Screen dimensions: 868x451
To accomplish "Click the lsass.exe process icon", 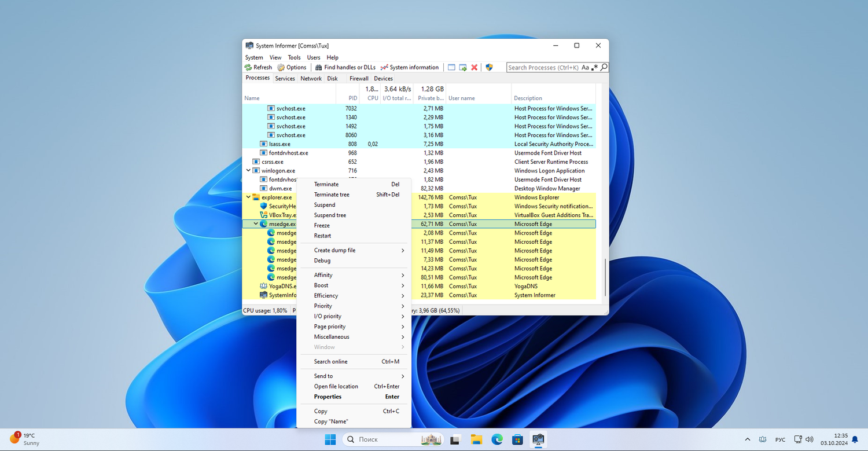I will point(264,144).
